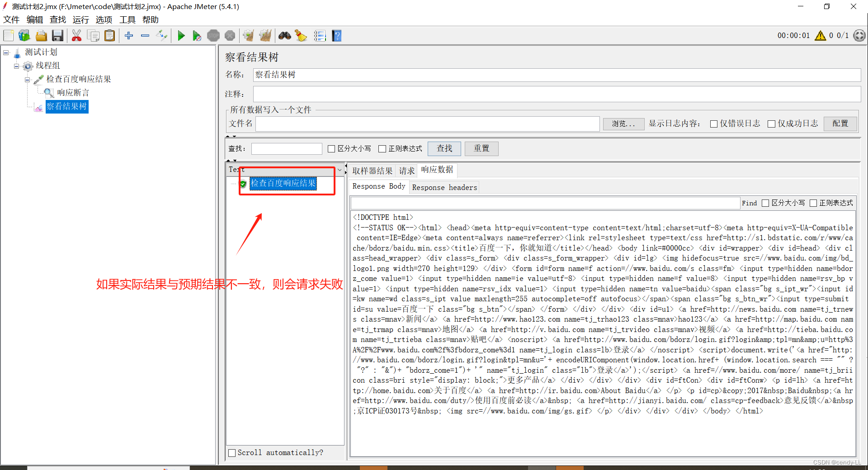Enable the 仅错误日志 checkbox

click(714, 124)
